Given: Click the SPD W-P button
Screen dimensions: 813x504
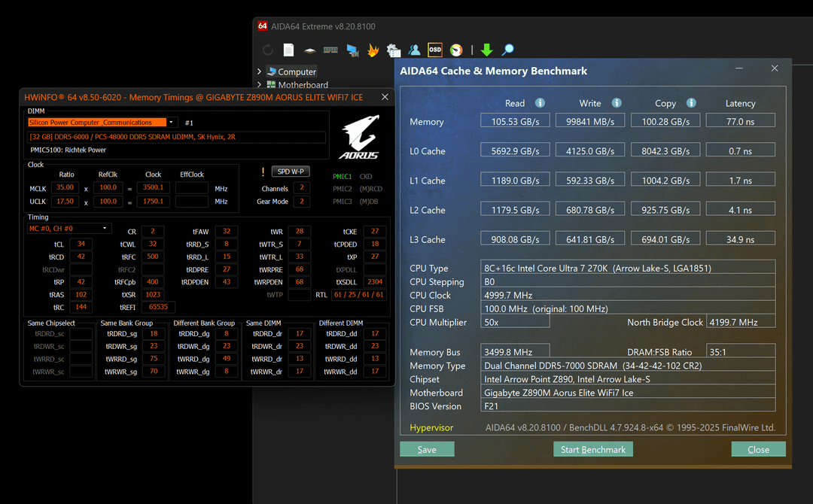Looking at the screenshot, I should [291, 172].
